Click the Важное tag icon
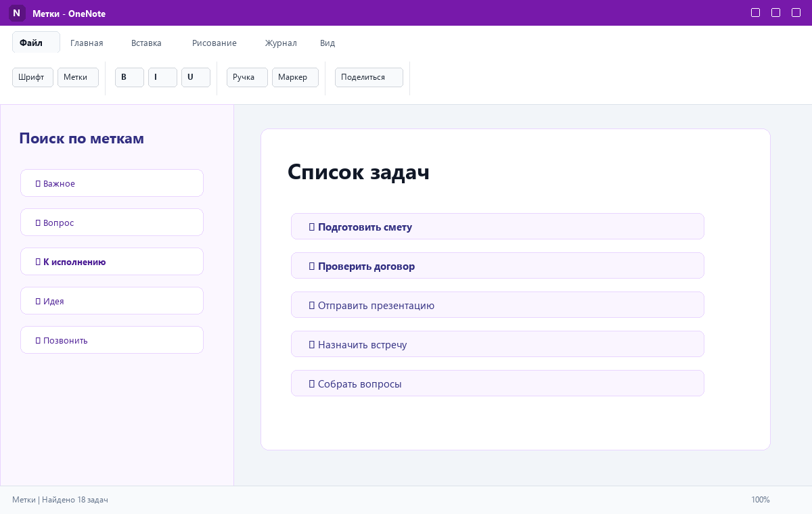The width and height of the screenshot is (812, 514). click(38, 183)
